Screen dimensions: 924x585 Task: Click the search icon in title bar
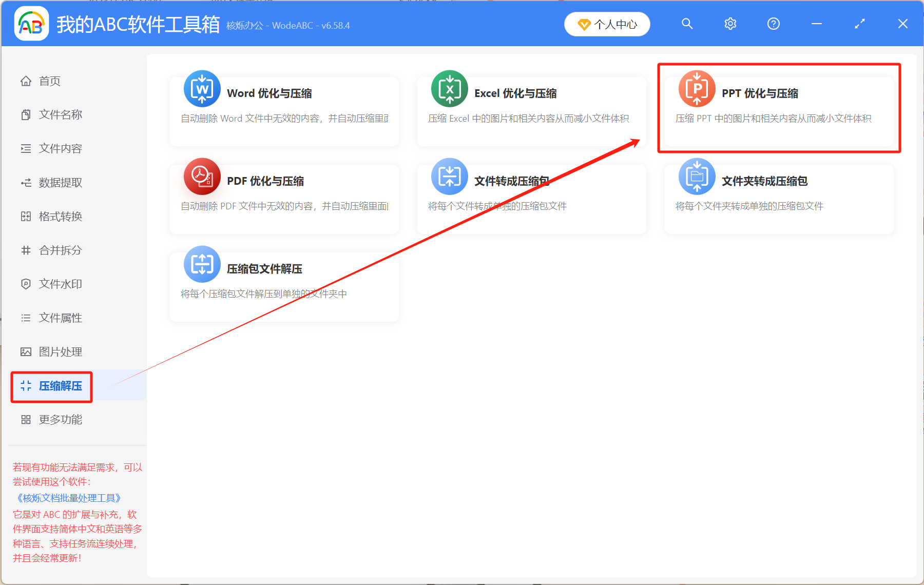point(687,24)
